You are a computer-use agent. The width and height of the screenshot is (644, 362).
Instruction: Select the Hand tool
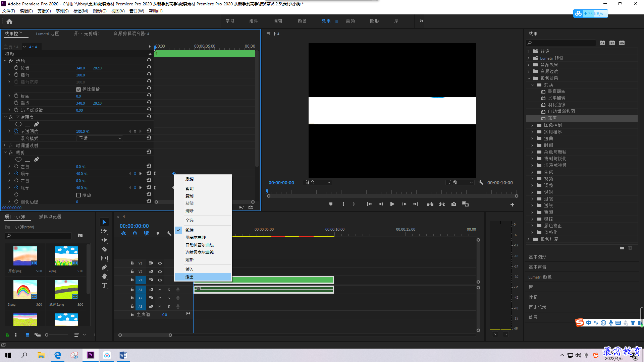point(104,276)
